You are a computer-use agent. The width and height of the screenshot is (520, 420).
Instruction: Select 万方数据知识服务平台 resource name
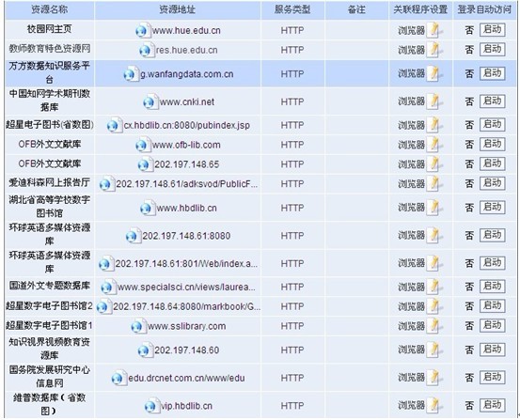(x=50, y=72)
